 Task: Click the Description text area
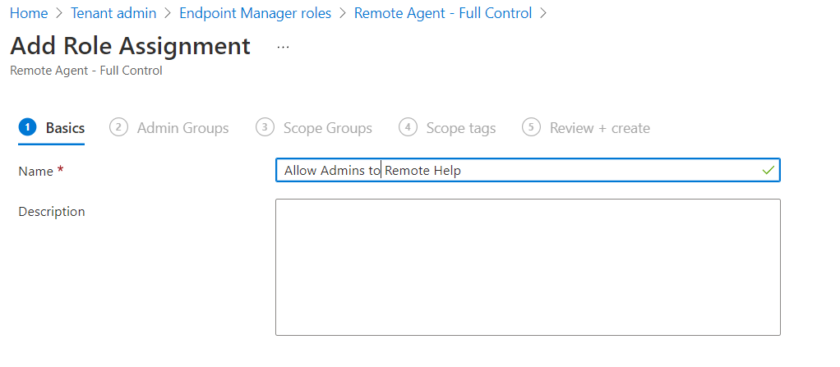(x=528, y=267)
